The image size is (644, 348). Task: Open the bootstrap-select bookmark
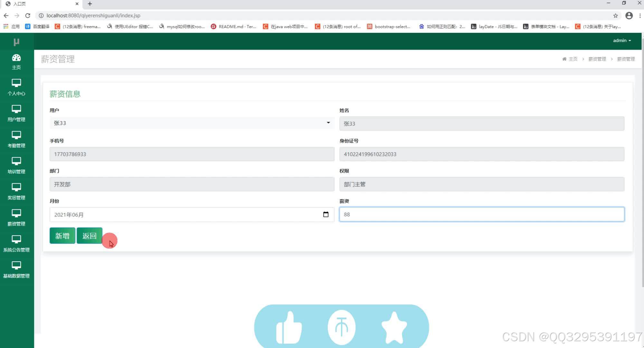(389, 26)
